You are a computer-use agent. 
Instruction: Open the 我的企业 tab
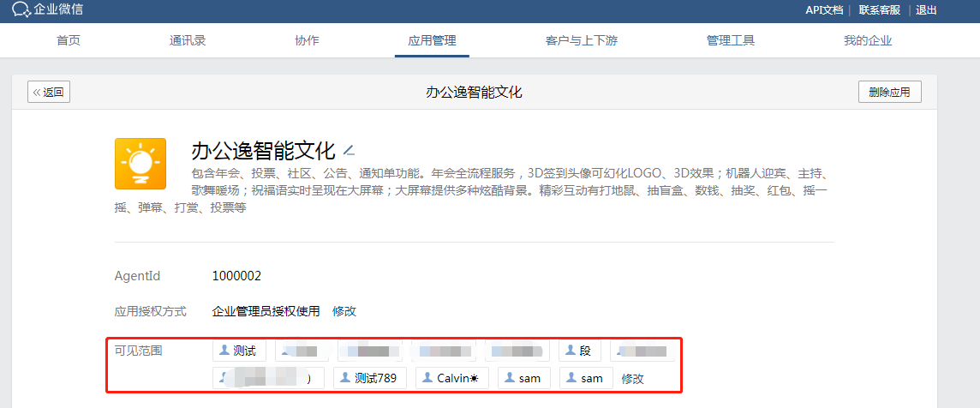868,40
